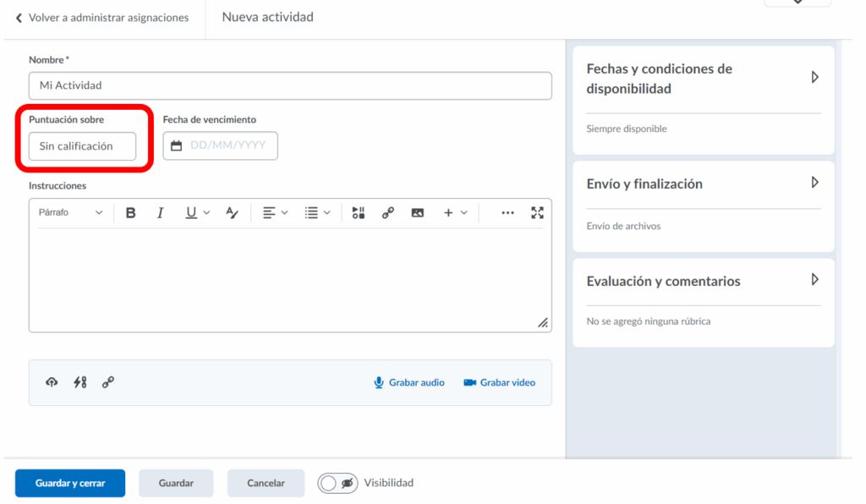Image resolution: width=866 pixels, height=504 pixels.
Task: Open editor in full screen mode
Action: [537, 213]
